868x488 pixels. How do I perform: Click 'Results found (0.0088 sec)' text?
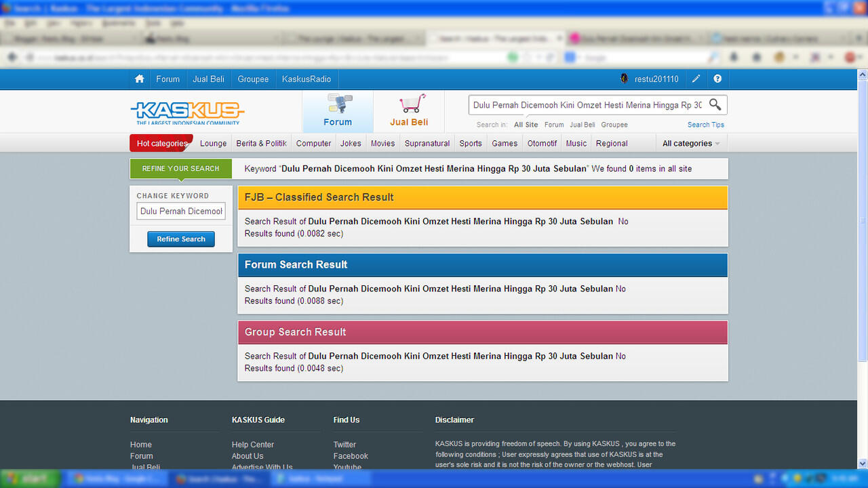(294, 301)
